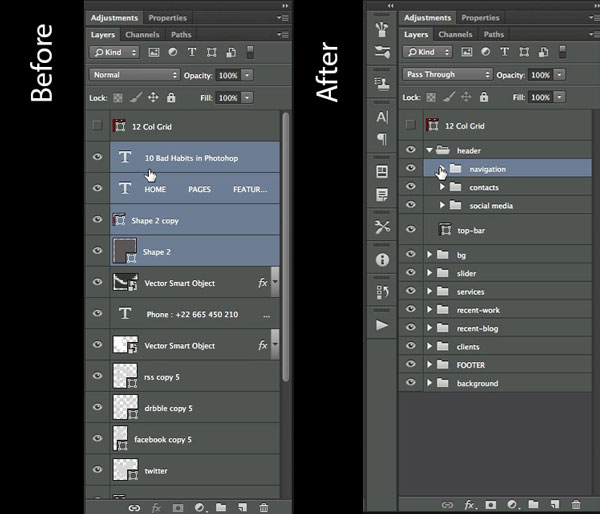
Task: Click the add layer style fx icon in After panel
Action: [468, 503]
